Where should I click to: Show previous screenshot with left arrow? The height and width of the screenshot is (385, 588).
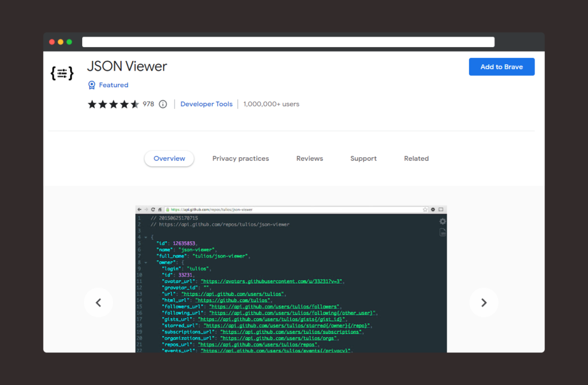(98, 302)
